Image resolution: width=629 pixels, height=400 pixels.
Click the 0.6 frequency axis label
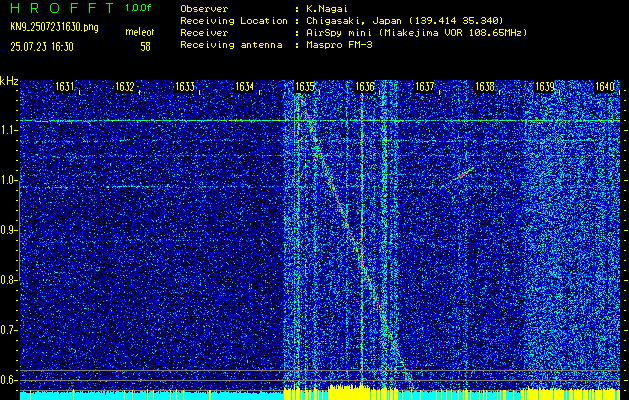8,380
